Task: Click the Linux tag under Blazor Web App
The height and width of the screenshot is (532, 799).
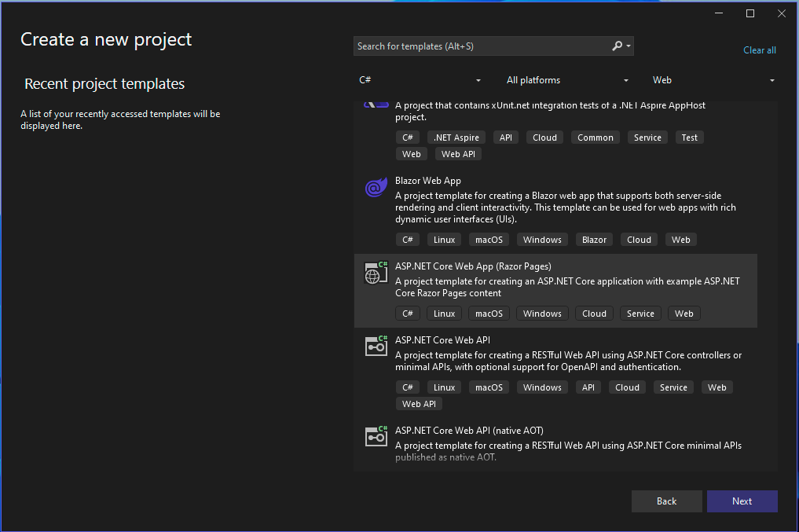Action: [445, 240]
